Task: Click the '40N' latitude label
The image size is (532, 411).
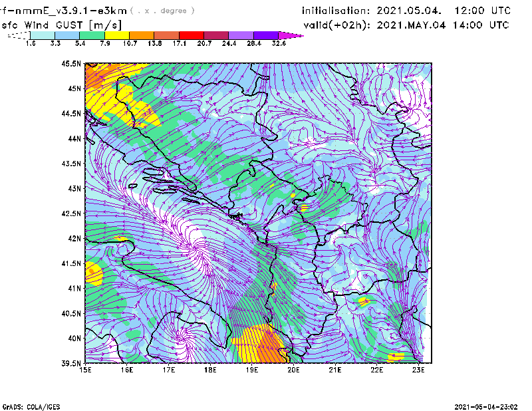Action: (74, 339)
